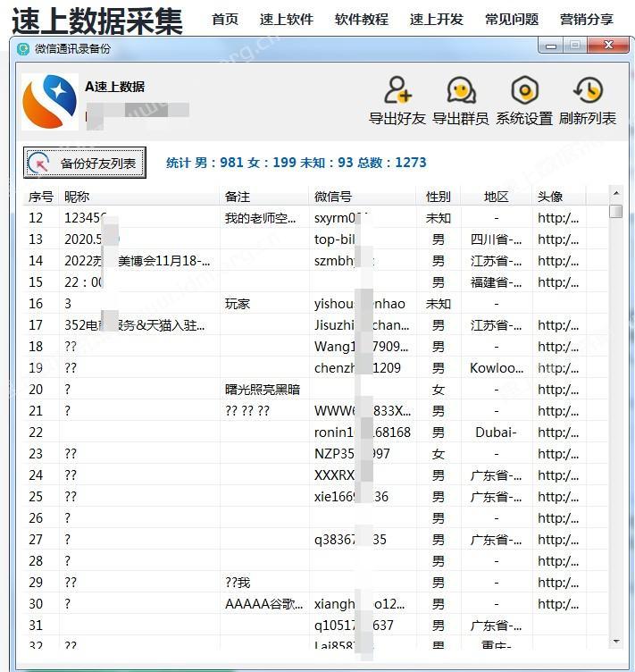The height and width of the screenshot is (672, 635).
Task: Select the remark cell 曙光照亮黑暗
Action: coord(263,390)
